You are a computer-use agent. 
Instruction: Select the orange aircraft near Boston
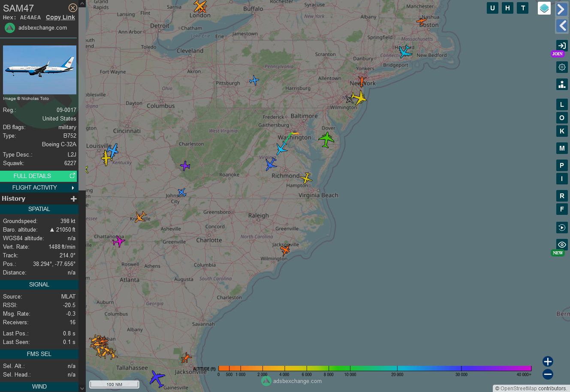point(422,21)
